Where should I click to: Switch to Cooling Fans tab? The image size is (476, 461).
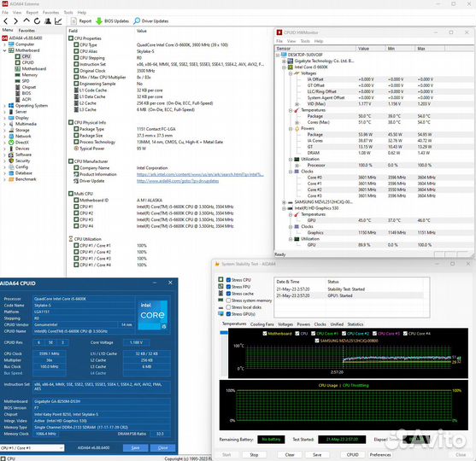pyautogui.click(x=262, y=324)
